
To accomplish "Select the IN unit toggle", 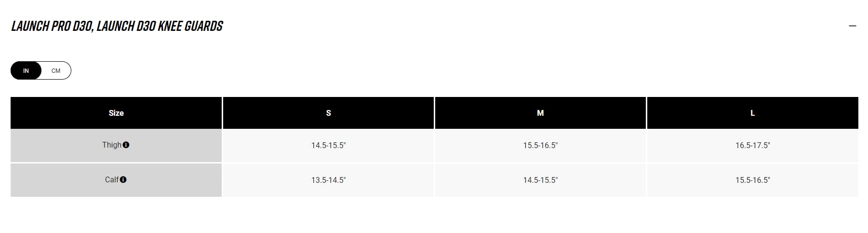I will tap(26, 71).
